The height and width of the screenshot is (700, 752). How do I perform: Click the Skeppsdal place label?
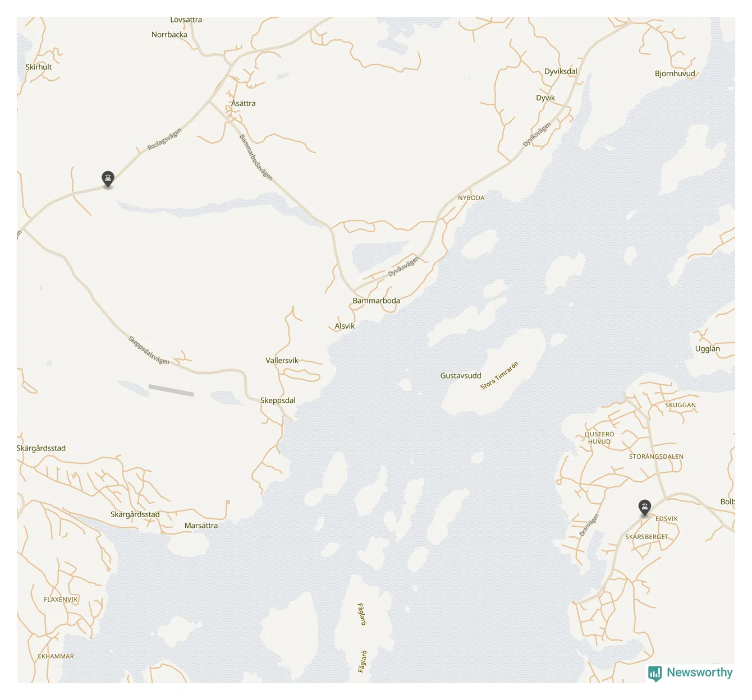(x=278, y=400)
